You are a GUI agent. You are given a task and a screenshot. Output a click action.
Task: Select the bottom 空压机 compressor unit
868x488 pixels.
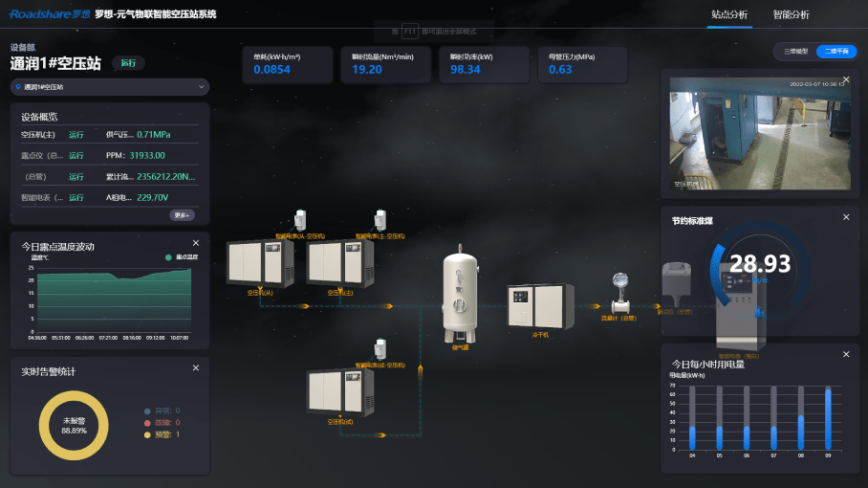click(339, 390)
